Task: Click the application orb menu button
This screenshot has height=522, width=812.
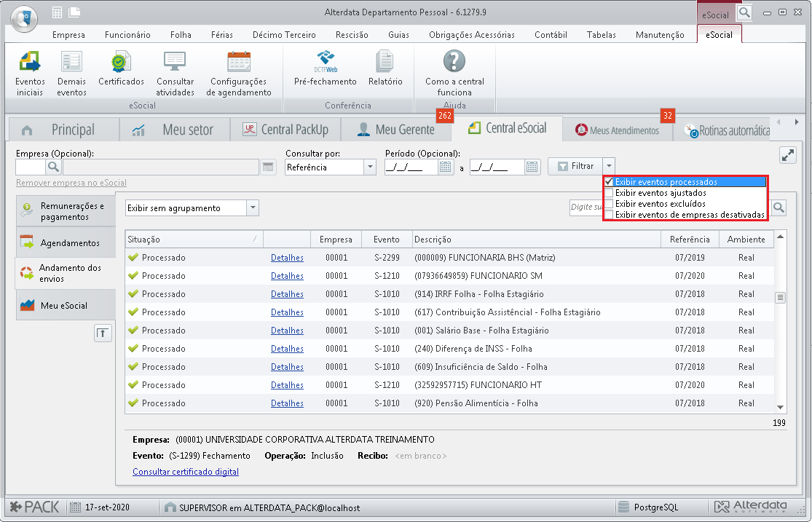Action: click(x=24, y=19)
